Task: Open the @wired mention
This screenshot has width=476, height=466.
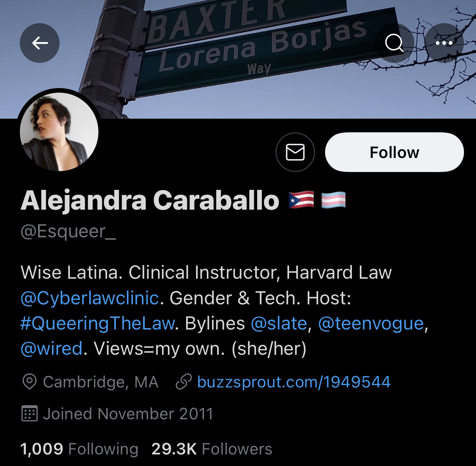Action: pyautogui.click(x=52, y=349)
